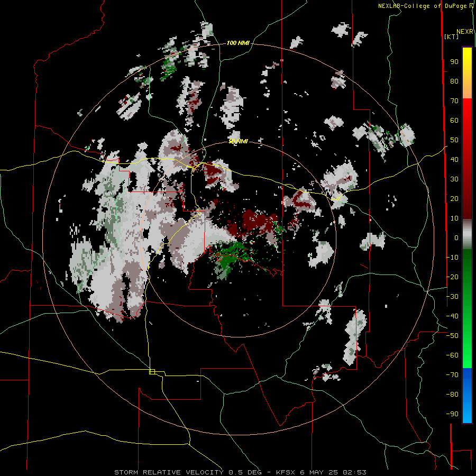
Task: Click the 0.5 DEG elevation text
Action: [x=245, y=472]
